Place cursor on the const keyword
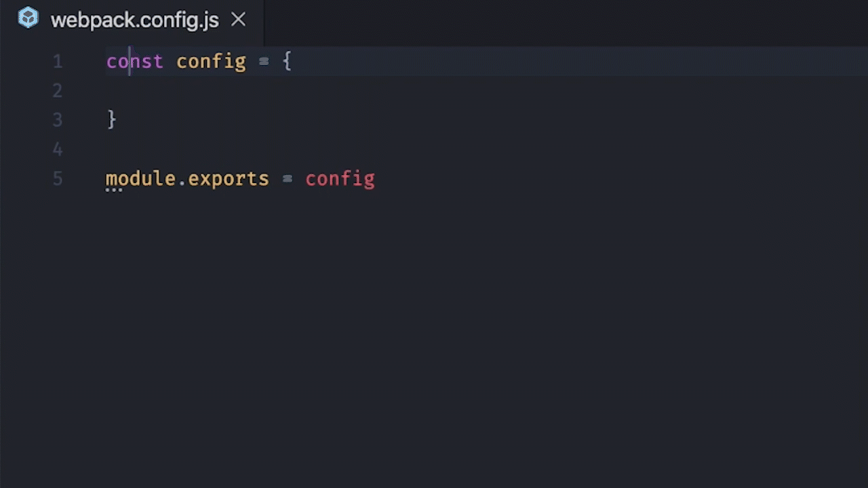 click(134, 62)
